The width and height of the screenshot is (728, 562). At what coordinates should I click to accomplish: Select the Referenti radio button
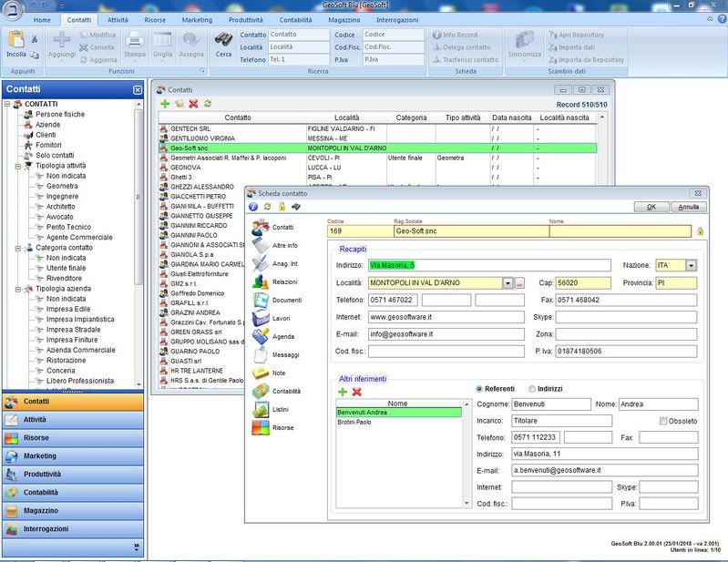[480, 389]
